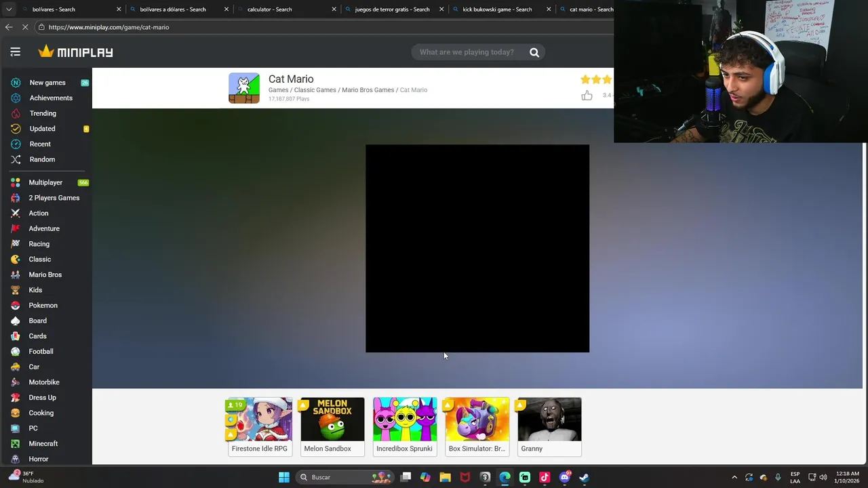Click the volume speaker tray icon
Screen dimensions: 868x488
(824, 477)
